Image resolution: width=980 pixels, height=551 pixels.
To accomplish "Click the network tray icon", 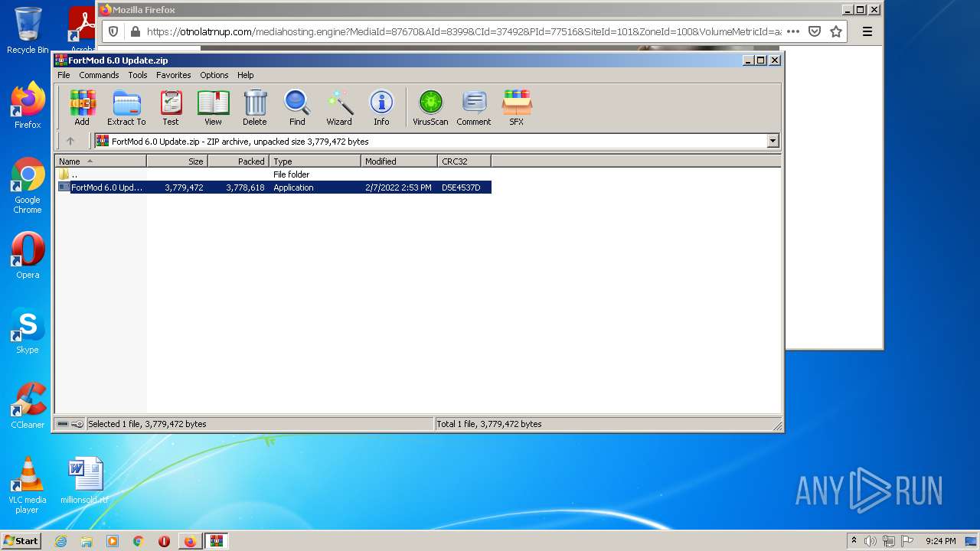I will tap(889, 541).
